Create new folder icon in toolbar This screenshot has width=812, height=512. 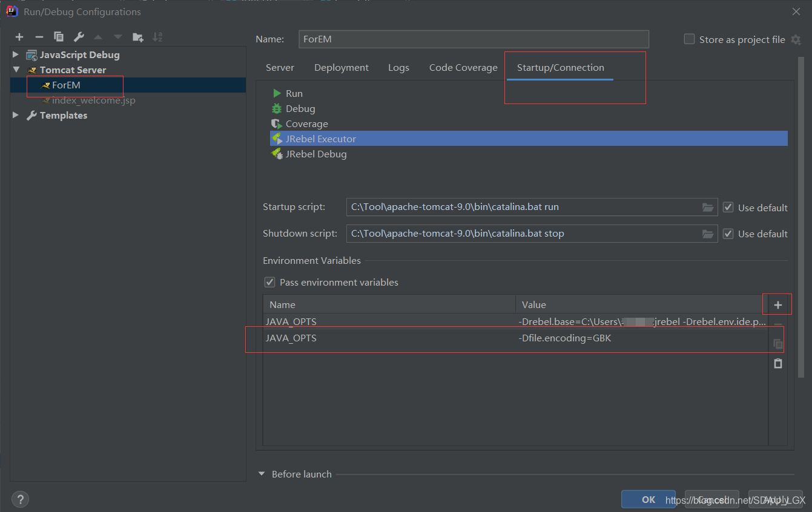tap(138, 37)
